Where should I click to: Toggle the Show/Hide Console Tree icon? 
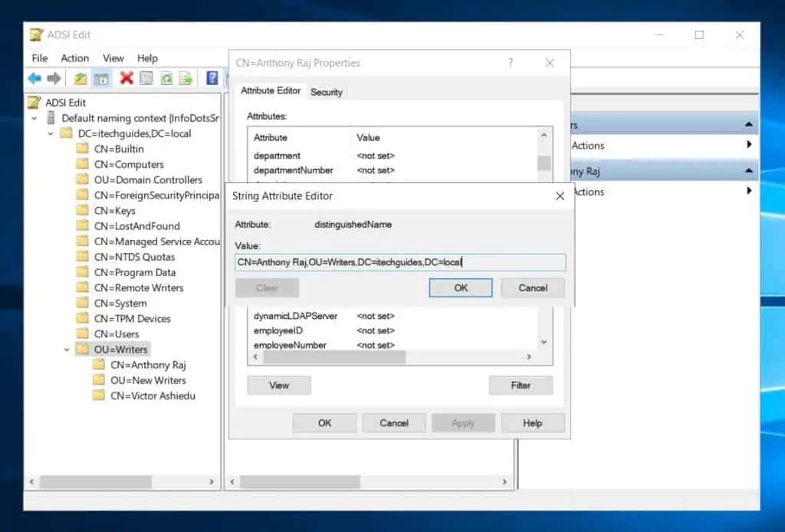101,79
